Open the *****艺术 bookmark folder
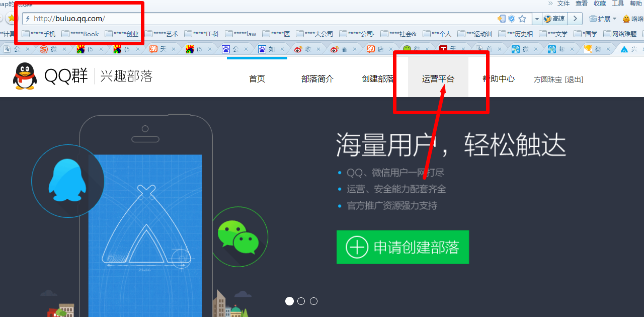 [162, 34]
